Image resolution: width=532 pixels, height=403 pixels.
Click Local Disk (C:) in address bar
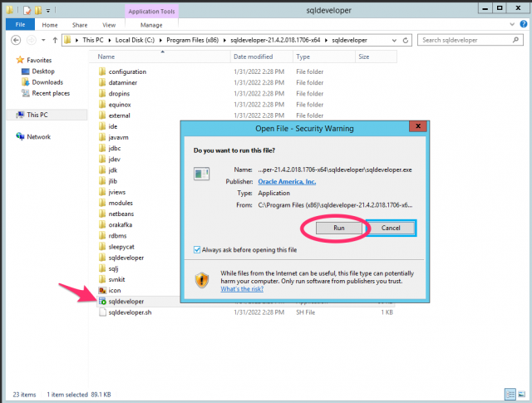[x=135, y=40]
